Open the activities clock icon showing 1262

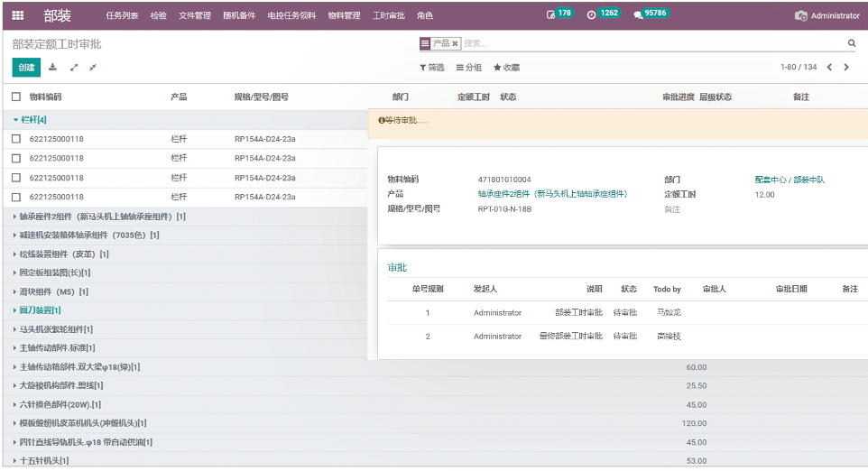tap(592, 15)
